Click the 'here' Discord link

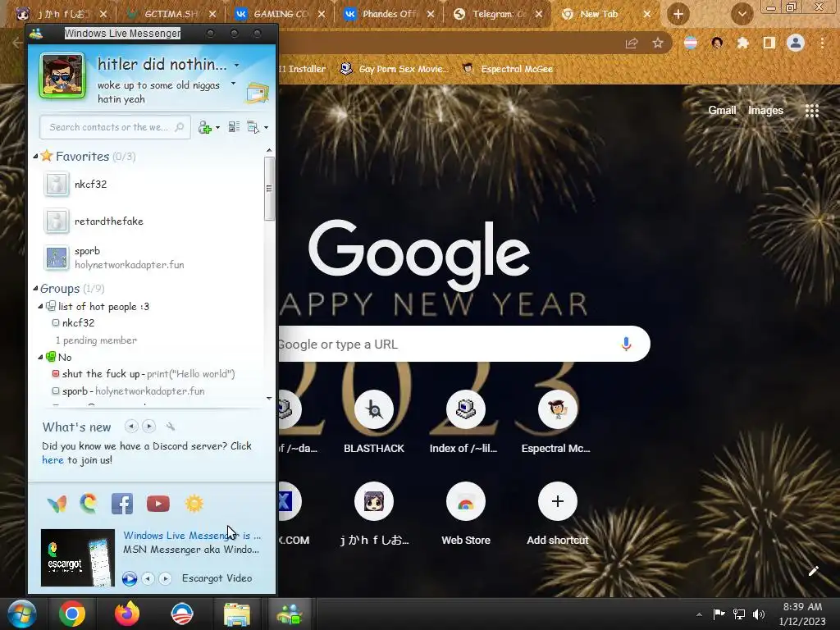tap(52, 460)
